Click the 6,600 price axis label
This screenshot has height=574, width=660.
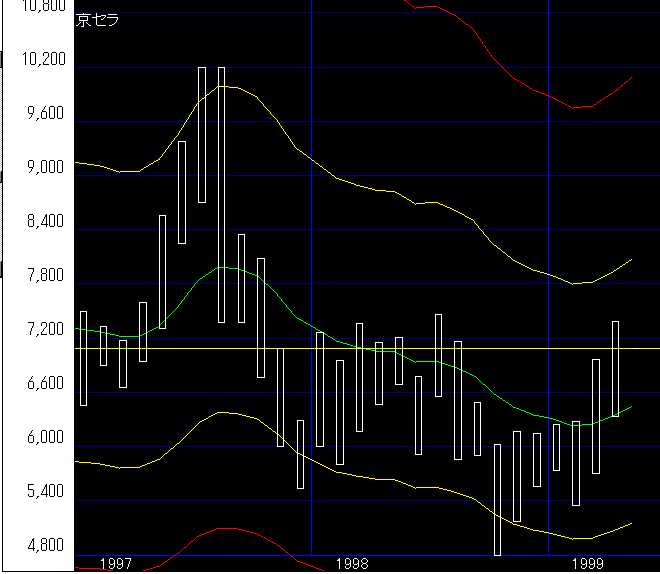tap(42, 383)
